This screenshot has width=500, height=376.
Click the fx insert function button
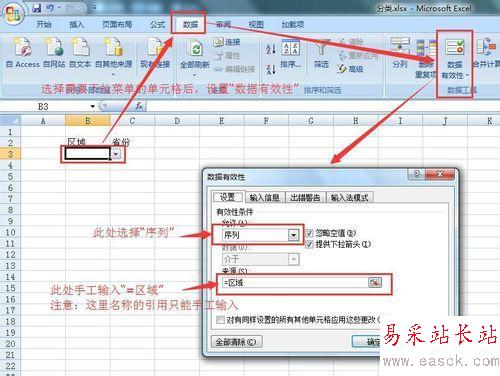point(139,107)
